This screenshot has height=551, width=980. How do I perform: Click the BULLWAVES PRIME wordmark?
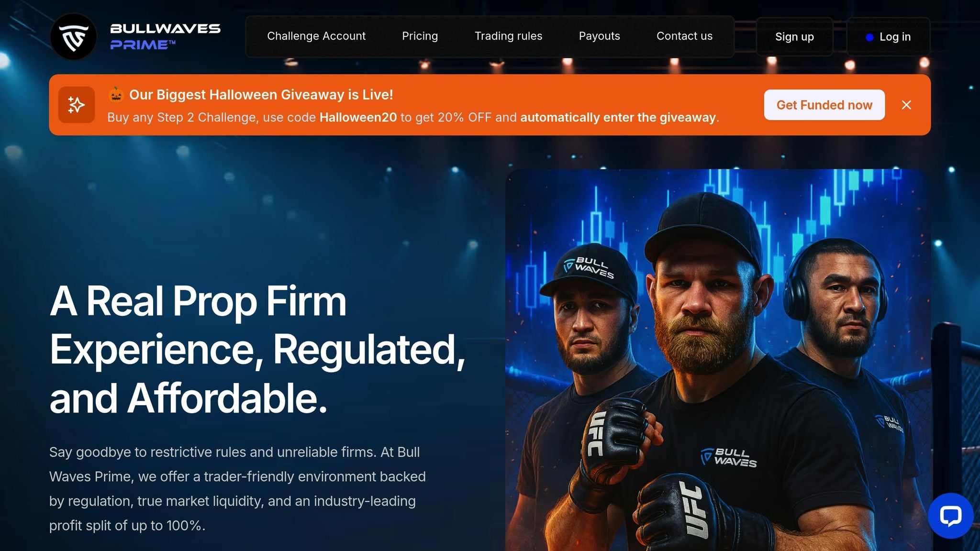click(x=165, y=37)
